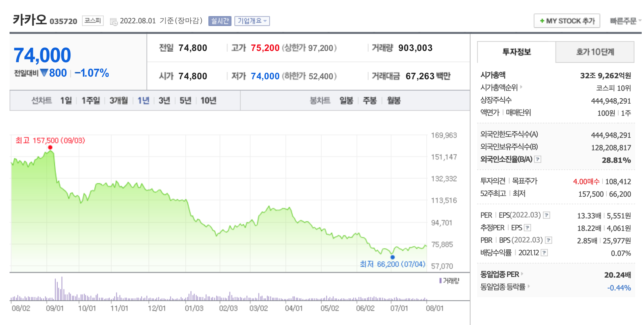
Task: Click the 최저 66,200 (07/04) label
Action: click(x=392, y=264)
